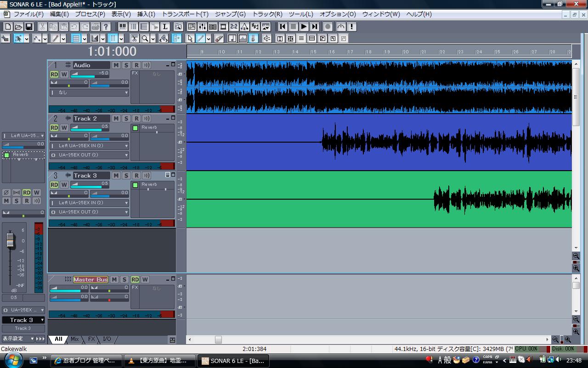Open Track 2 input dropdown Left UA-25EX IN

point(89,146)
